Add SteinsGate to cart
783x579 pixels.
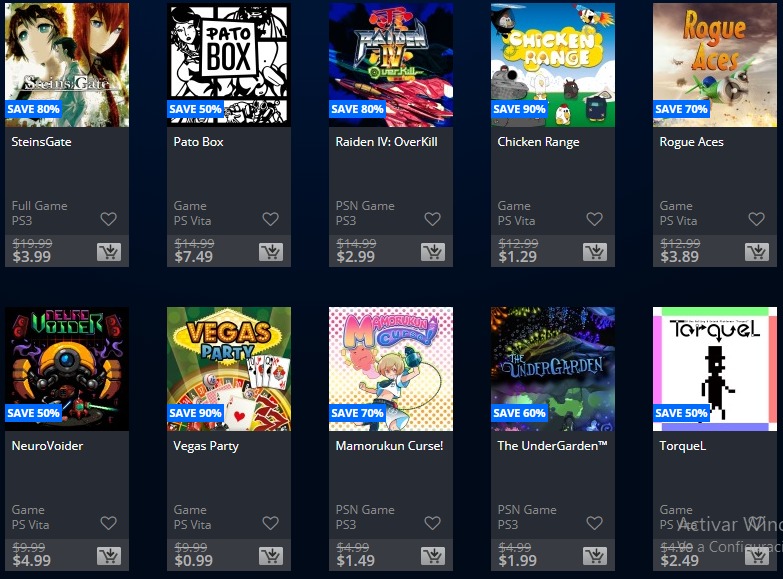[109, 252]
